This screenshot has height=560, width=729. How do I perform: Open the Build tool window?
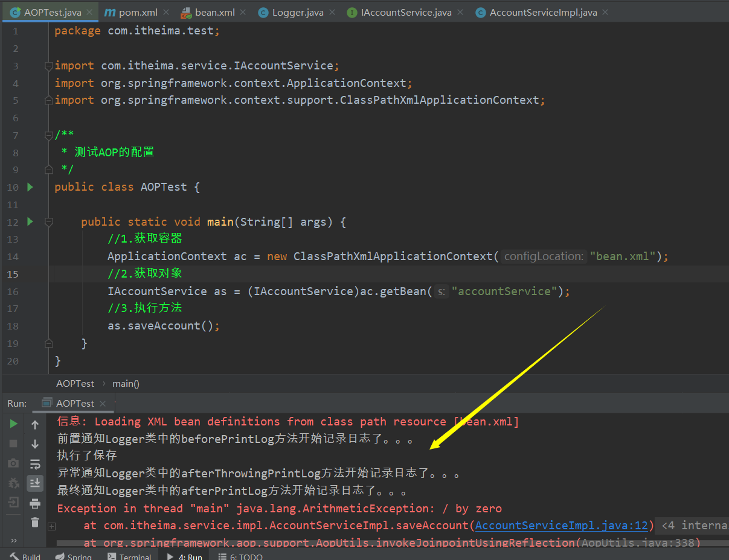tap(25, 556)
